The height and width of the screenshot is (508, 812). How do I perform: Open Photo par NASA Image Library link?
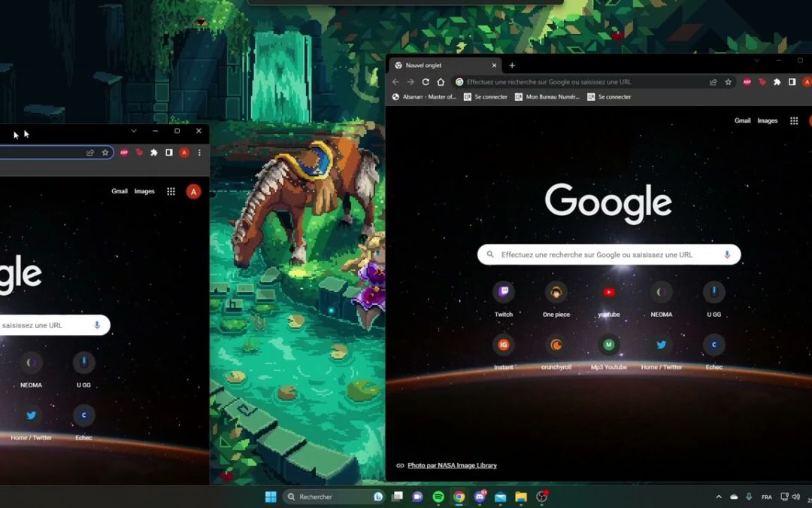tap(452, 466)
